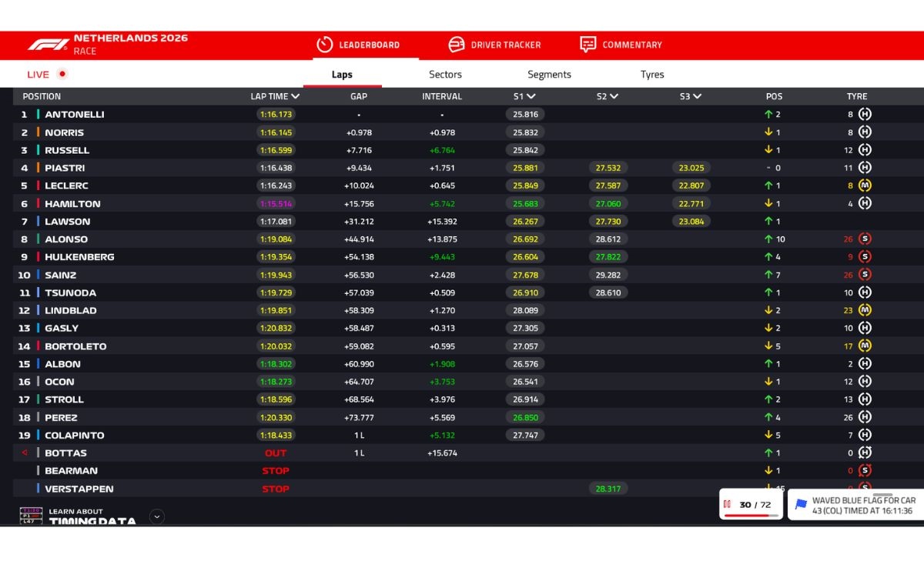Click driver name Verstappen
This screenshot has width=924, height=561.
(x=79, y=489)
